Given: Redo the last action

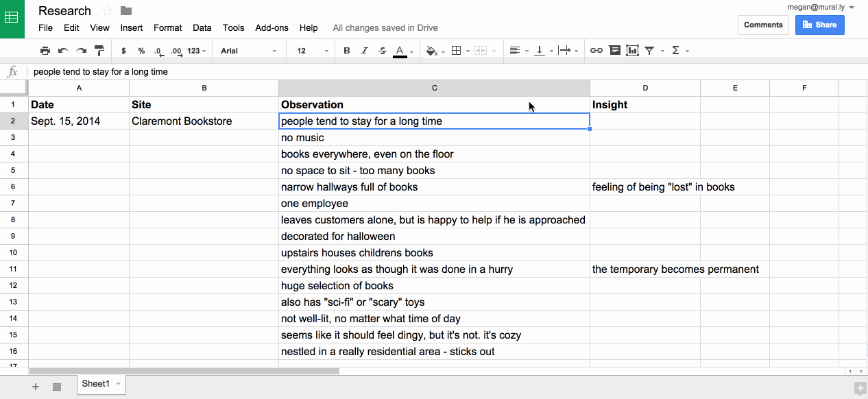Looking at the screenshot, I should 81,51.
